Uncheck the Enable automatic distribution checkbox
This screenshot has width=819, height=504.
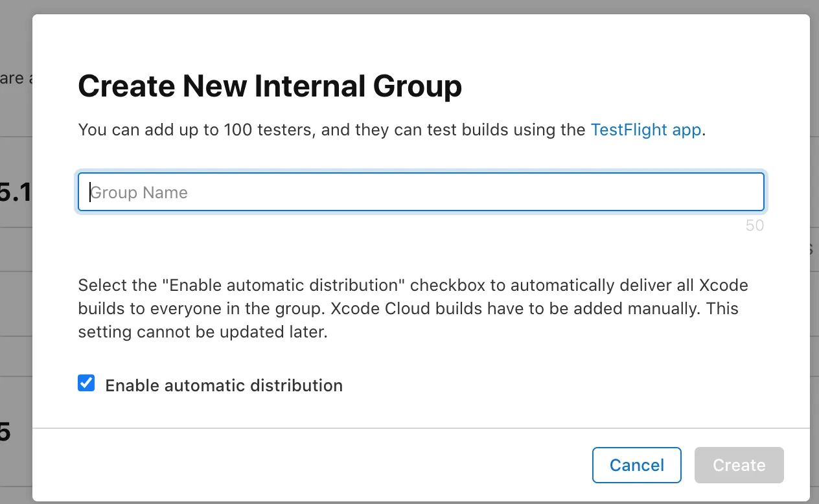tap(86, 384)
